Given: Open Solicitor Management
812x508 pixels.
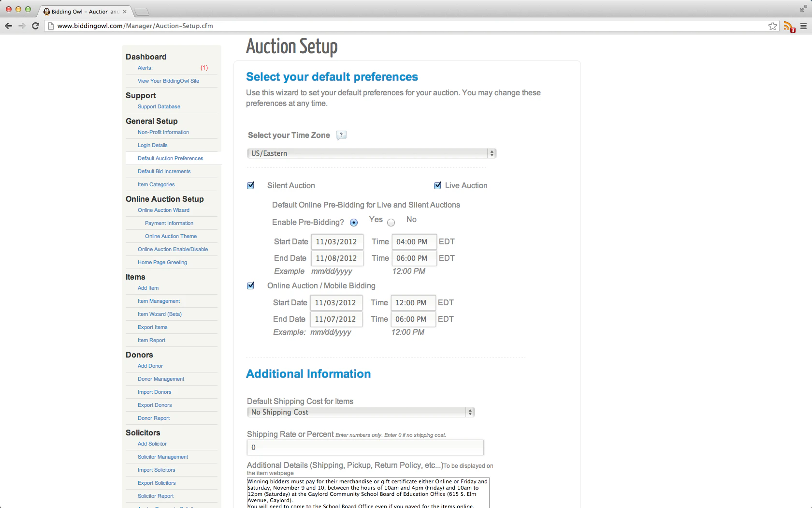Looking at the screenshot, I should pyautogui.click(x=163, y=457).
